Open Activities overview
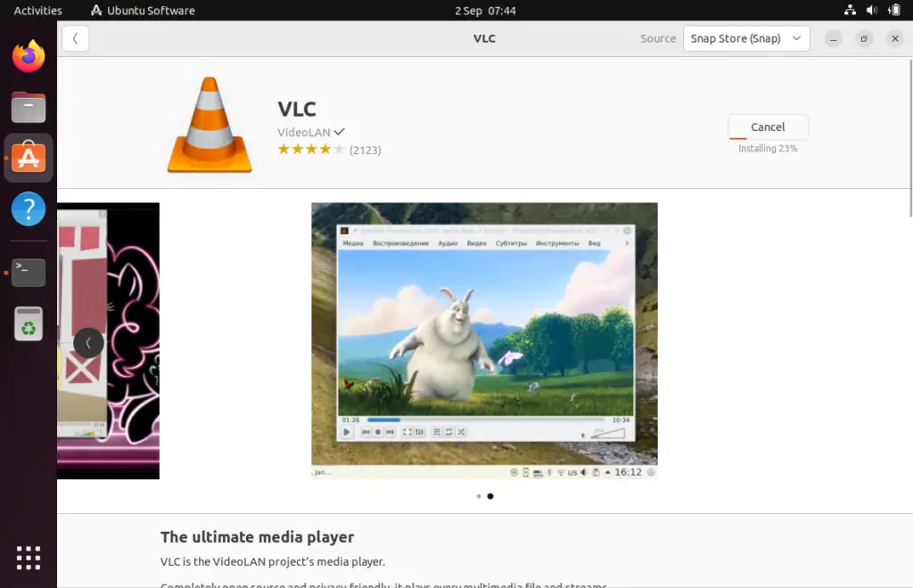This screenshot has height=588, width=913. [x=37, y=11]
